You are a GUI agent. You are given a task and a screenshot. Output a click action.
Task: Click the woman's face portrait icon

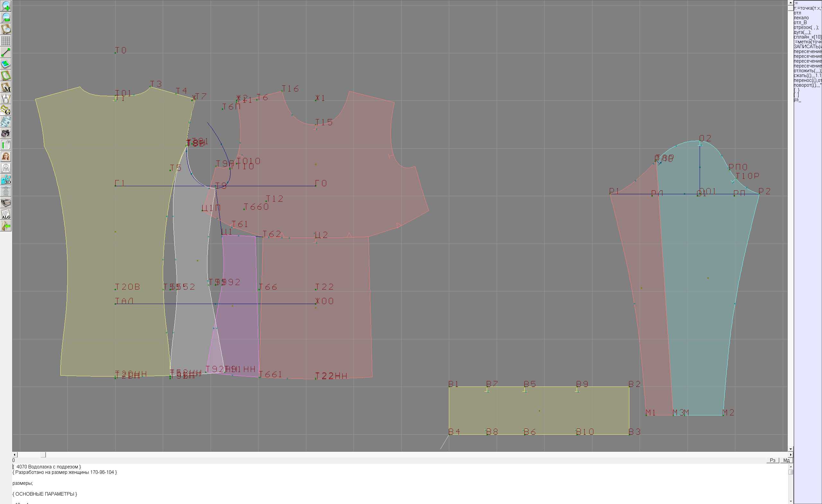point(6,156)
